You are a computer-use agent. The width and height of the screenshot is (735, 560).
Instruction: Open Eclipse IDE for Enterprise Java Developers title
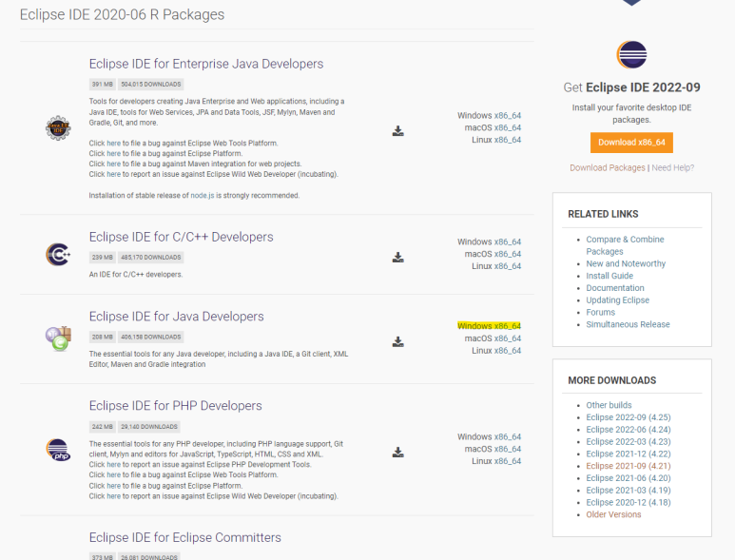click(x=206, y=64)
